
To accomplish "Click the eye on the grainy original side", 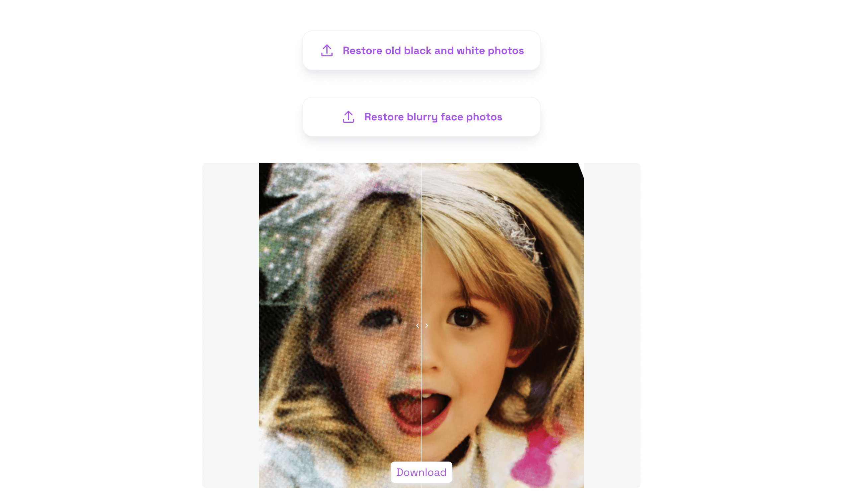I will [381, 319].
